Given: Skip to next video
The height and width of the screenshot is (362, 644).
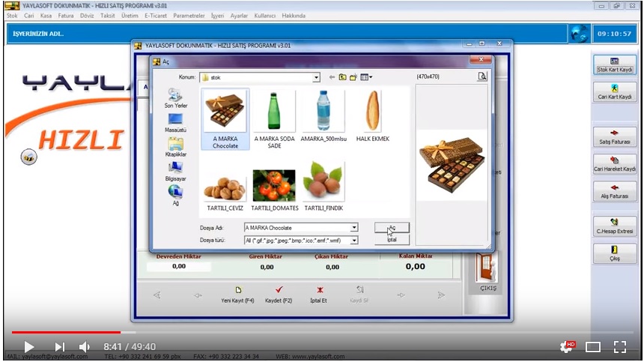Looking at the screenshot, I should (x=60, y=347).
